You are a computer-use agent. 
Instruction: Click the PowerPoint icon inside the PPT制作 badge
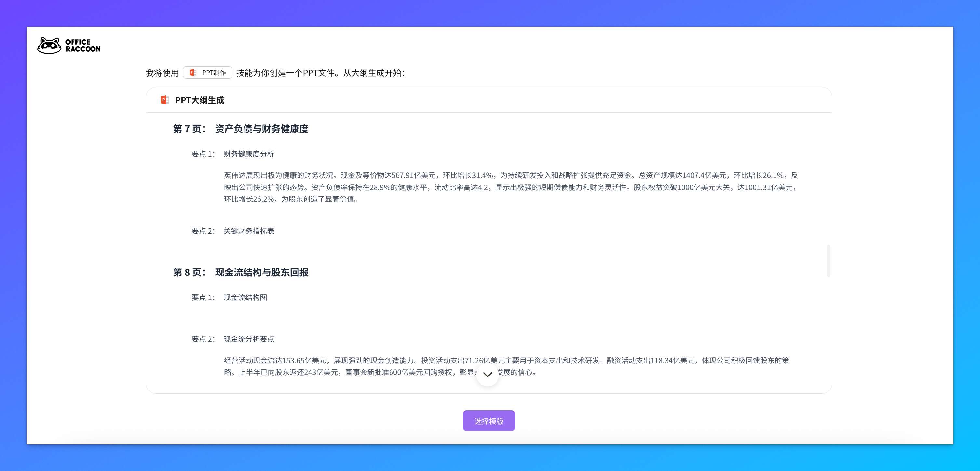[193, 72]
